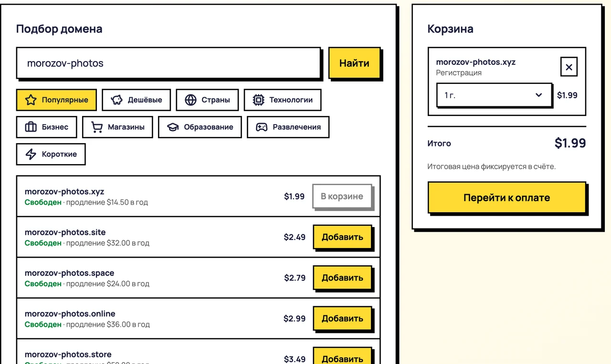This screenshot has width=611, height=364.
Task: Click the $2.79 price text
Action: 295,278
